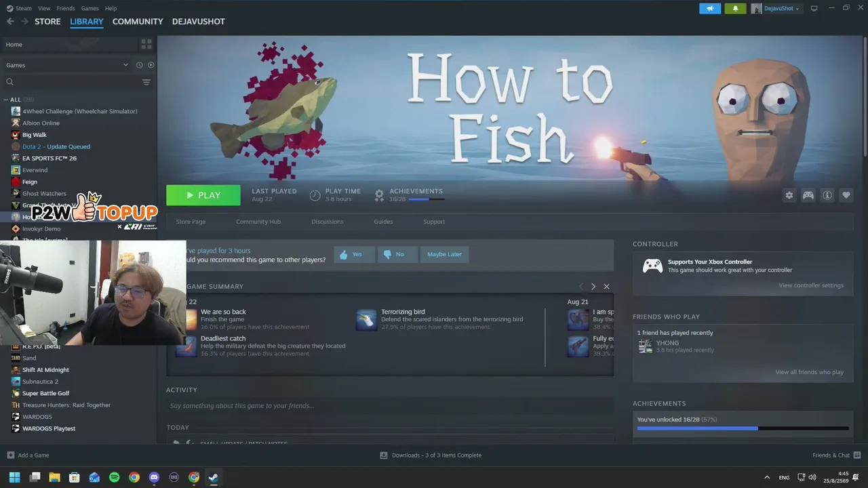The image size is (868, 488).
Task: Select Dota 2 - Update Queued
Action: (56, 146)
